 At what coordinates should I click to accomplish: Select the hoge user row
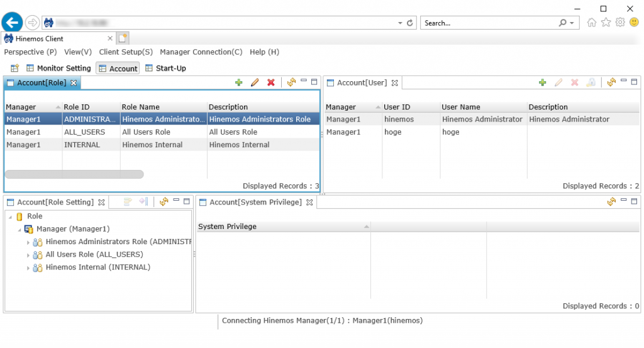(x=482, y=132)
